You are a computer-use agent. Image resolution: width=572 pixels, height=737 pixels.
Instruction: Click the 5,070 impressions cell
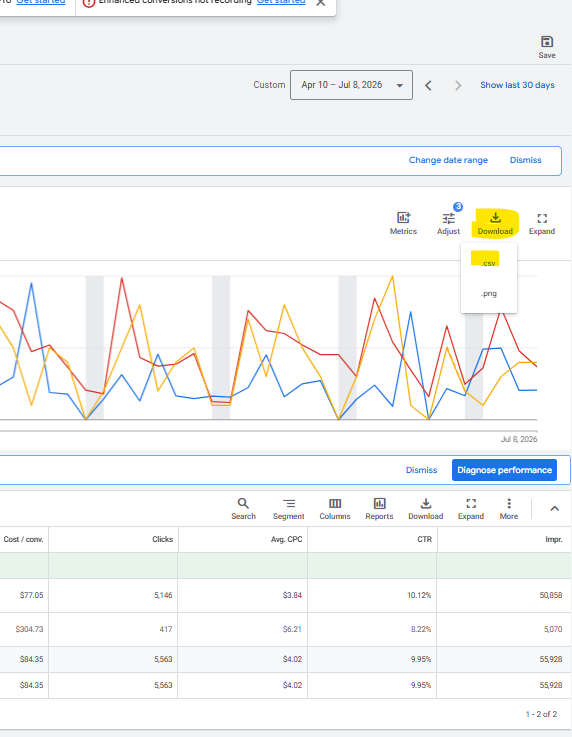pos(553,629)
